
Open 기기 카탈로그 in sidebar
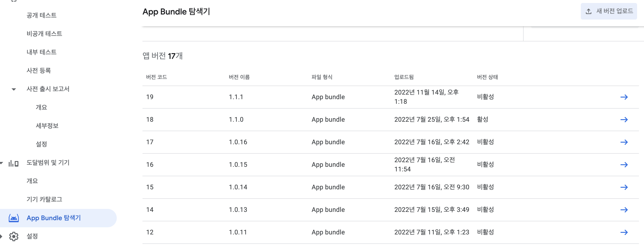pos(44,199)
